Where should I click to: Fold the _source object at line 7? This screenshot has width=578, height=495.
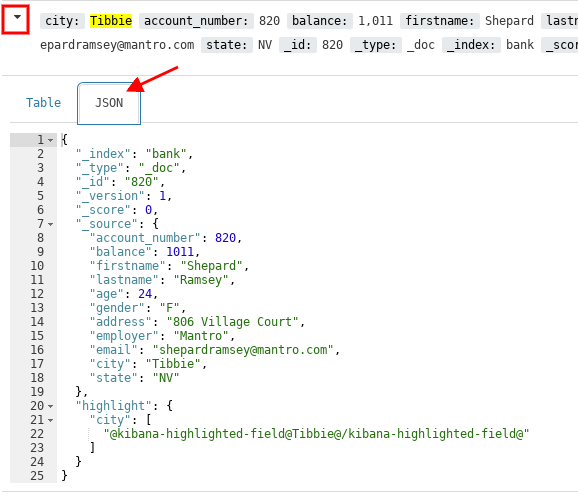[51, 224]
